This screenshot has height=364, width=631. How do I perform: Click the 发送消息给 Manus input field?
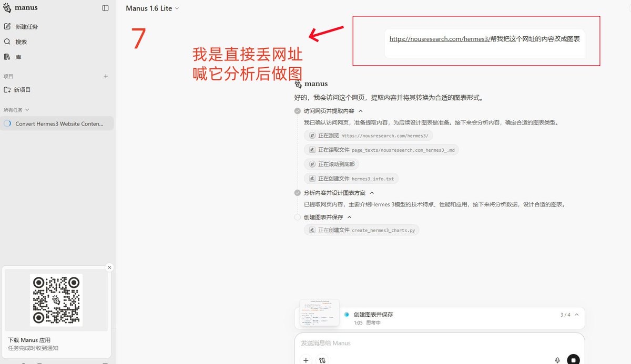click(x=439, y=343)
